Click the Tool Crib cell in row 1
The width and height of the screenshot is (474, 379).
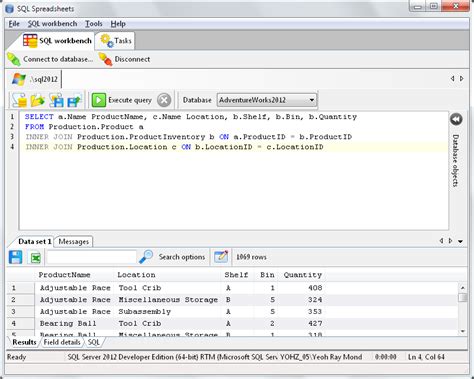pyautogui.click(x=140, y=288)
